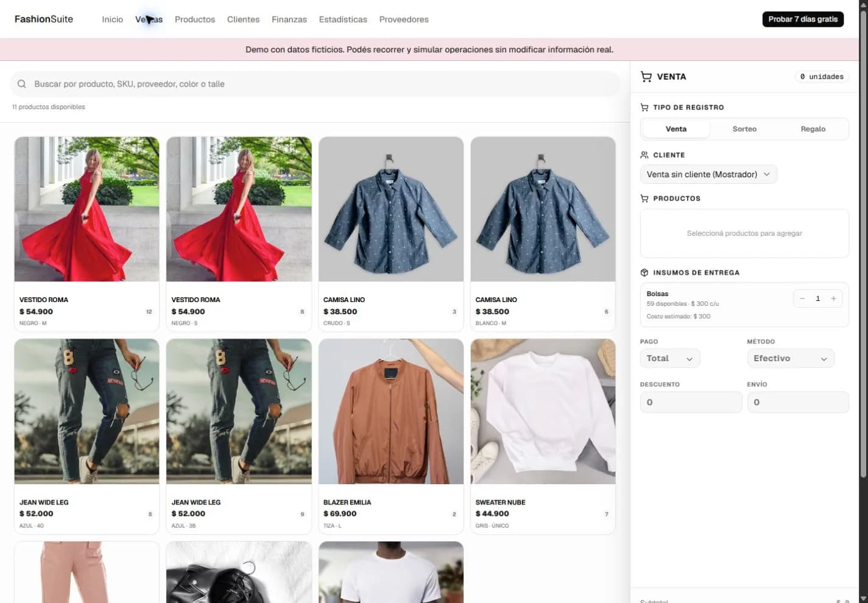Image resolution: width=868 pixels, height=603 pixels.
Task: Add Camisa Lino CRUDO S to sale
Action: (x=391, y=234)
